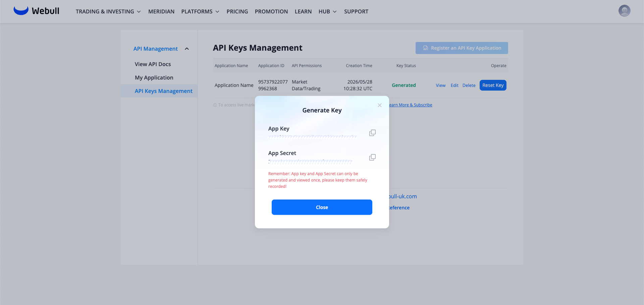644x305 pixels.
Task: Click Register an API Key Application
Action: click(462, 48)
